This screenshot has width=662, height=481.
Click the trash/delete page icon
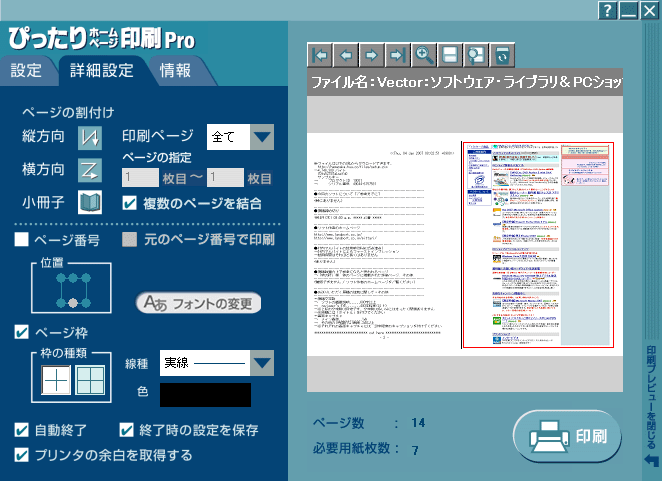click(502, 55)
